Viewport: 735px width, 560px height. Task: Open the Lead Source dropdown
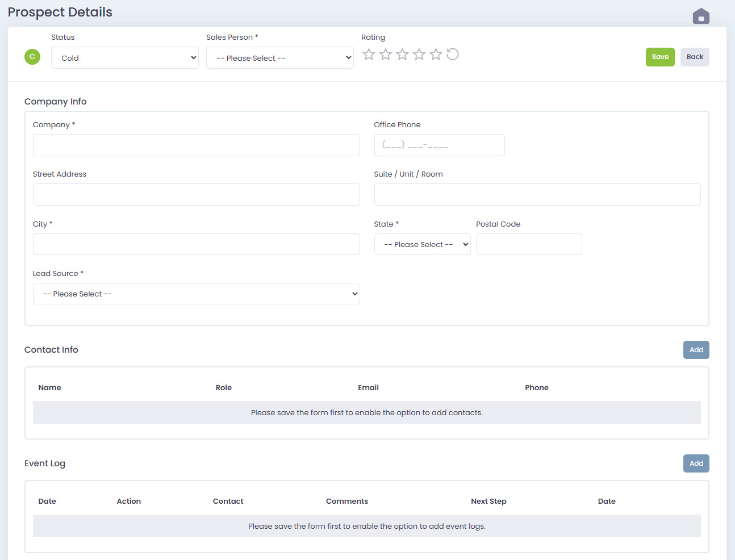click(x=196, y=294)
